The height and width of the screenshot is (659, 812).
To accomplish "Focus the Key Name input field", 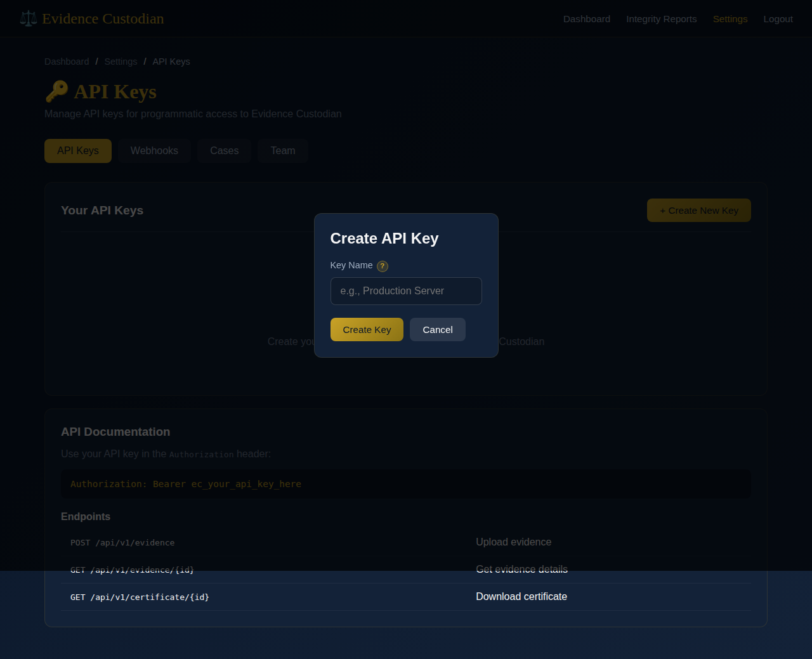I will (x=406, y=291).
